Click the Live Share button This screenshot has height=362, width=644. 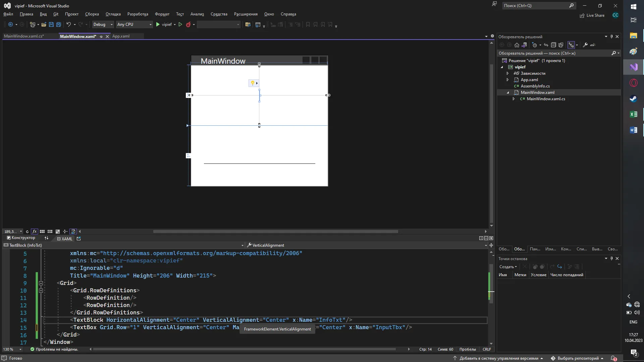click(x=592, y=15)
